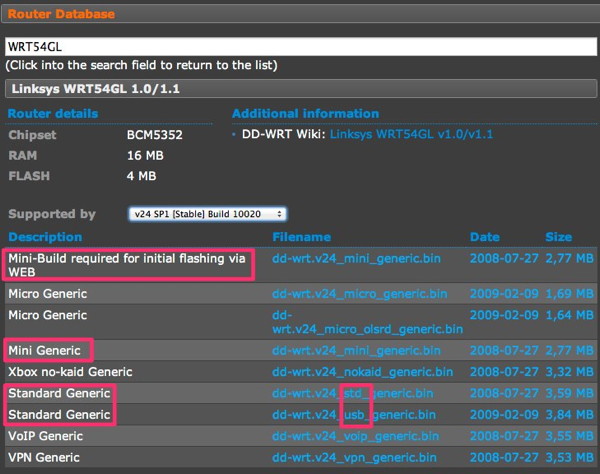Download dd-wrt.v24_usb_generic.bin
Screen dimensions: 600x474
click(354, 415)
